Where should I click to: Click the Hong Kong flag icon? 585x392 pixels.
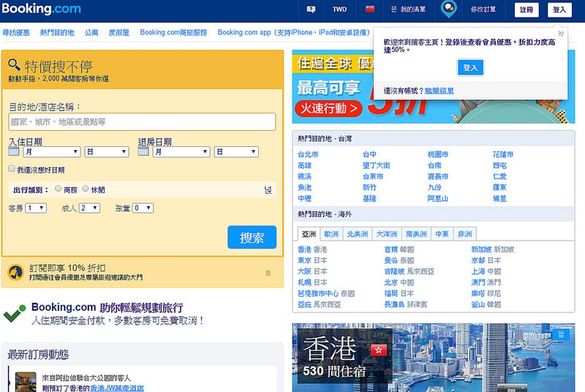coord(379,350)
